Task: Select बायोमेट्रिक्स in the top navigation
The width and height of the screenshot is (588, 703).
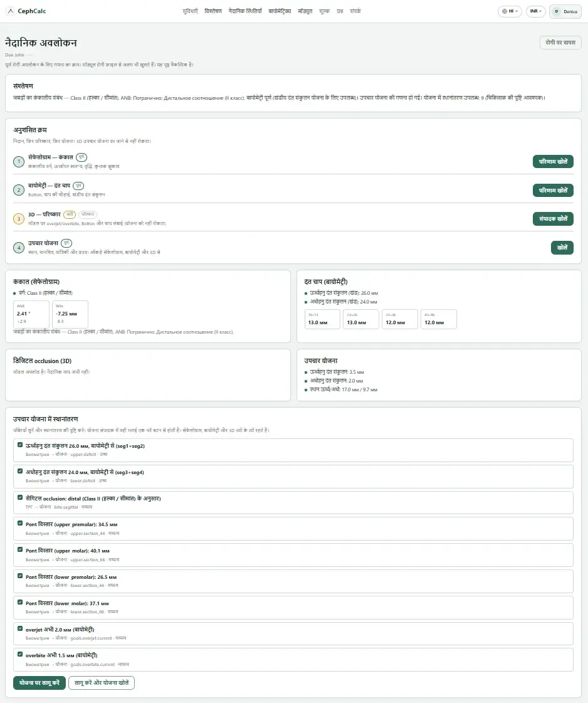Action: pos(280,11)
